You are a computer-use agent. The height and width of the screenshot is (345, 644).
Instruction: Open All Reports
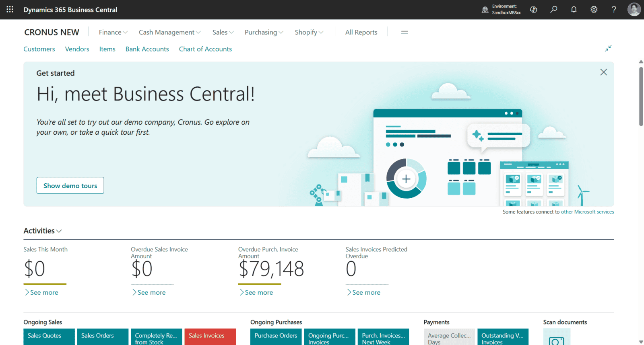pos(361,32)
